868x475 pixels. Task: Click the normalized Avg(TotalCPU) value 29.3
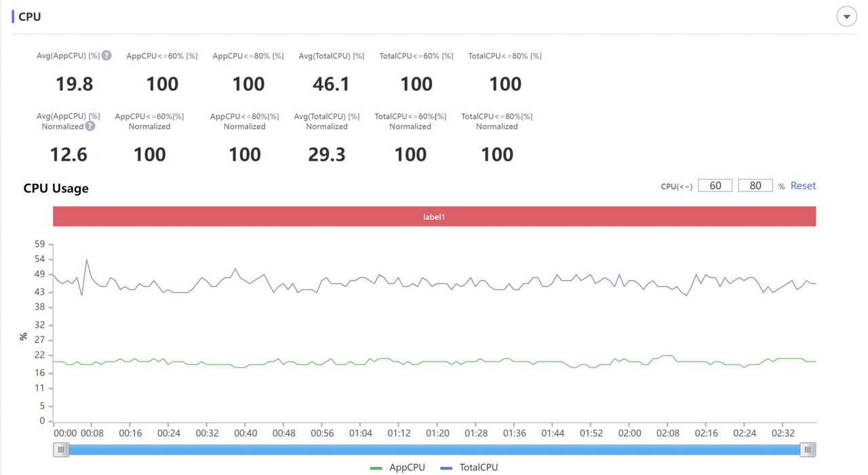pyautogui.click(x=327, y=155)
